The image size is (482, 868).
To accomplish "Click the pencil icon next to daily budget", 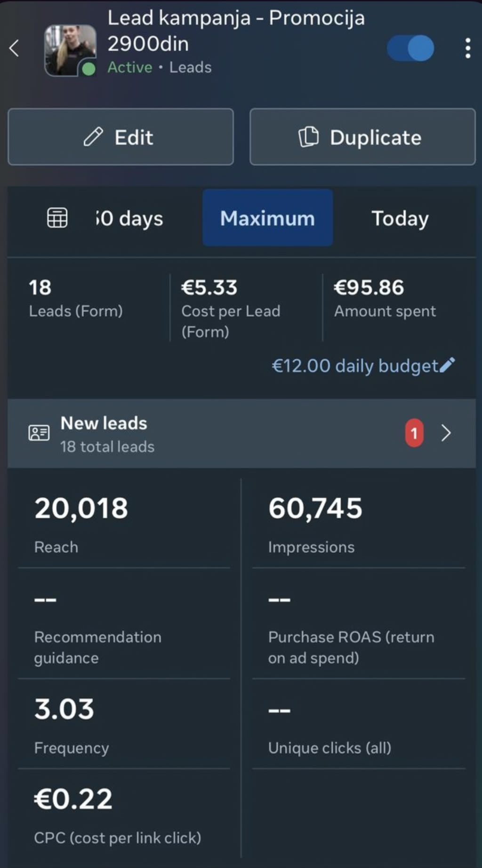I will (447, 365).
